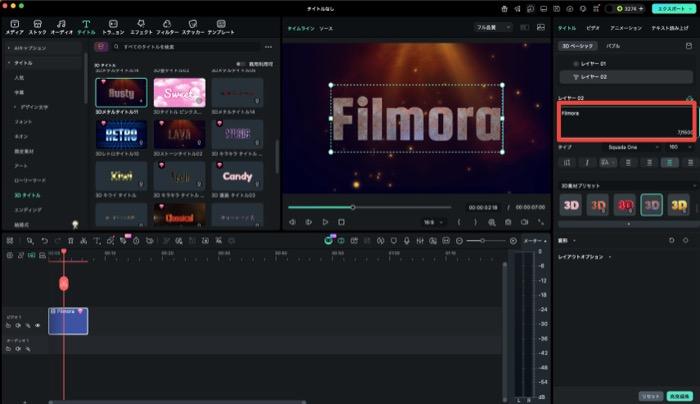Toggle the 商用利用可 commercial-use switch
700x404 pixels.
(241, 64)
